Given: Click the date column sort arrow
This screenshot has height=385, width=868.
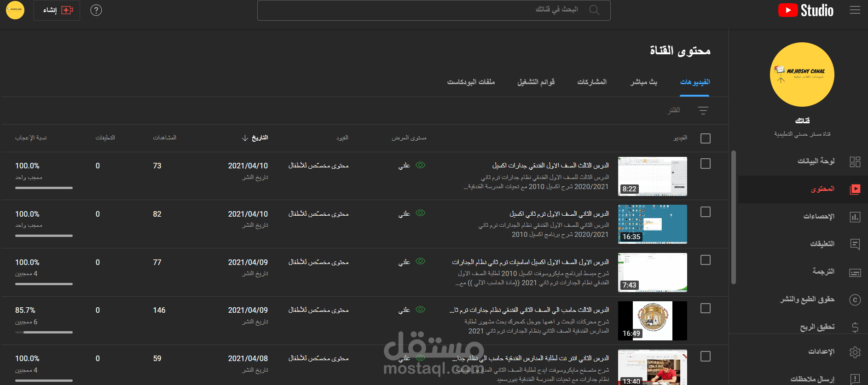Looking at the screenshot, I should coord(245,138).
